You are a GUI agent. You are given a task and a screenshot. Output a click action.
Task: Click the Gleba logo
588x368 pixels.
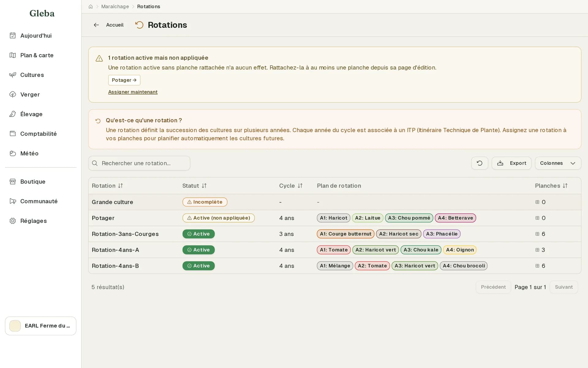coord(42,13)
